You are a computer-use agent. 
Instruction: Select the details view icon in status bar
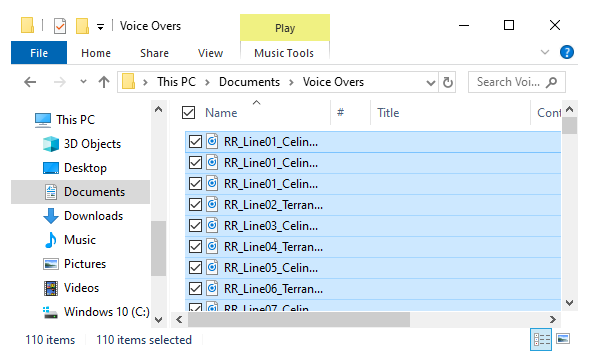point(541,339)
